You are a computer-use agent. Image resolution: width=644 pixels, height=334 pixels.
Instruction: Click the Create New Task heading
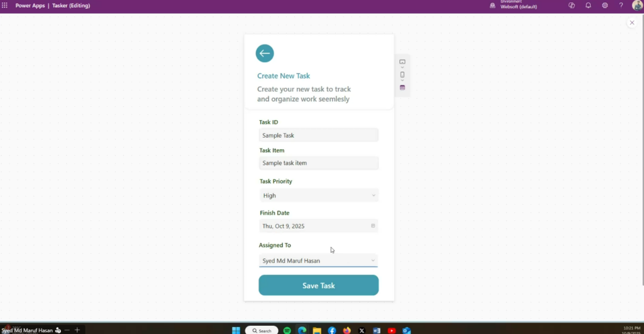coord(284,75)
